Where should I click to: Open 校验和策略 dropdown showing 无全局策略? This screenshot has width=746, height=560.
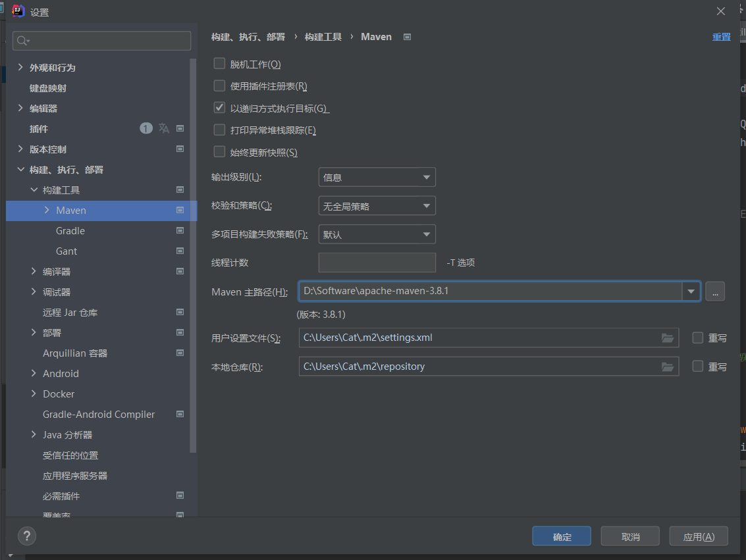(377, 206)
